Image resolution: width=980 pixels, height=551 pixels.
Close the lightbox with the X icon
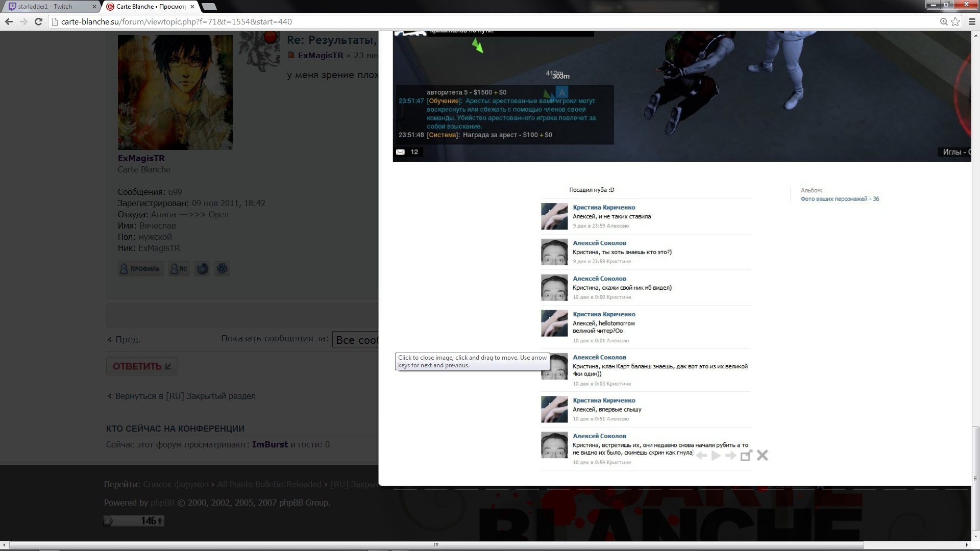point(762,455)
